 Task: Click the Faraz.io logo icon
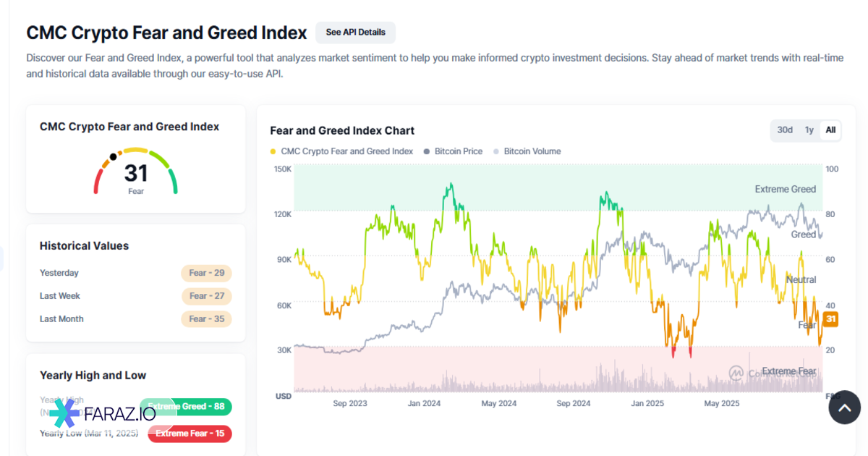point(64,413)
